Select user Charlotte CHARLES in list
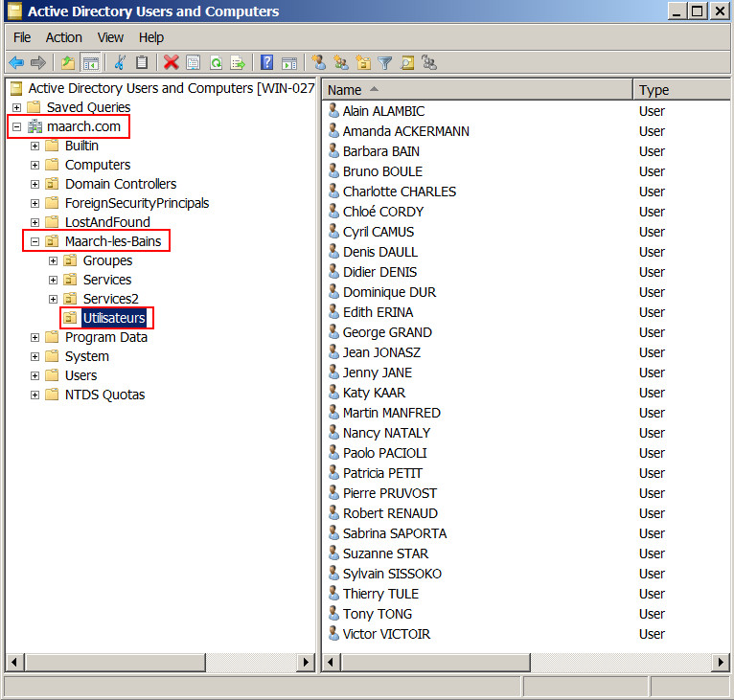The image size is (734, 700). click(x=400, y=192)
